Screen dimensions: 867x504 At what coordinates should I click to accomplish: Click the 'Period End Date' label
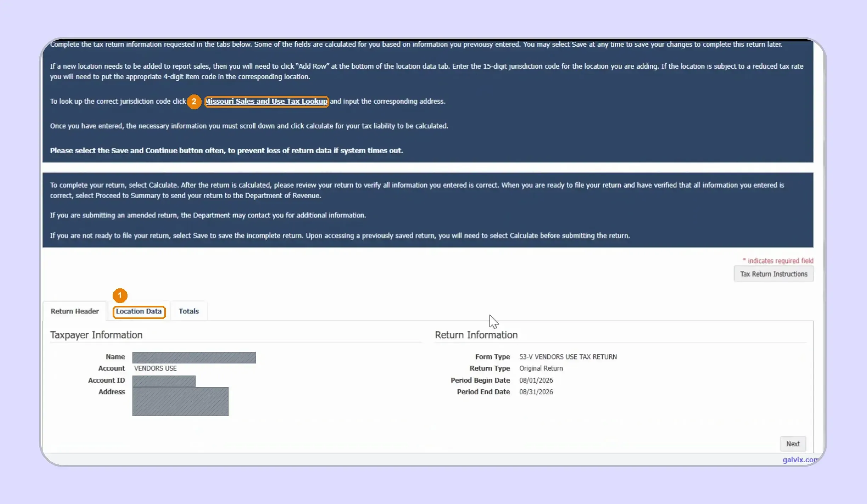(x=483, y=392)
